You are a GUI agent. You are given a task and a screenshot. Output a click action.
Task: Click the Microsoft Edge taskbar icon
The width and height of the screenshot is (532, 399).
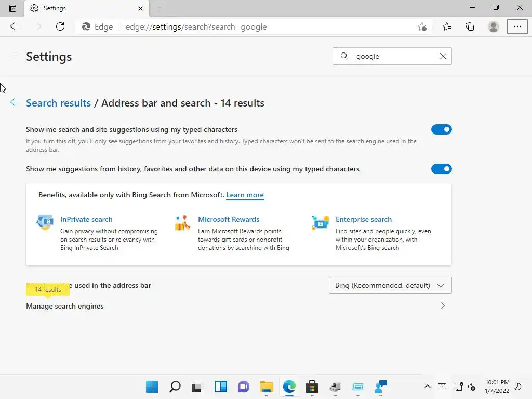[289, 387]
